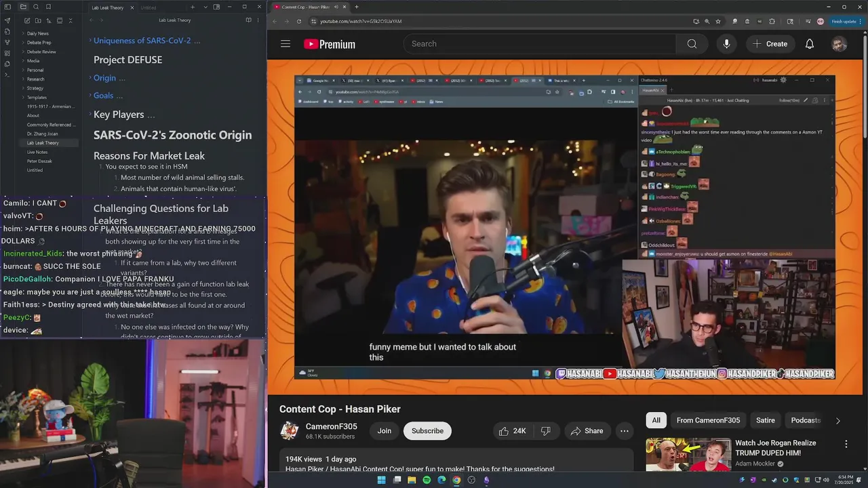Click the YouTube search magnifier button
Screen dimensions: 868x488
click(x=692, y=44)
